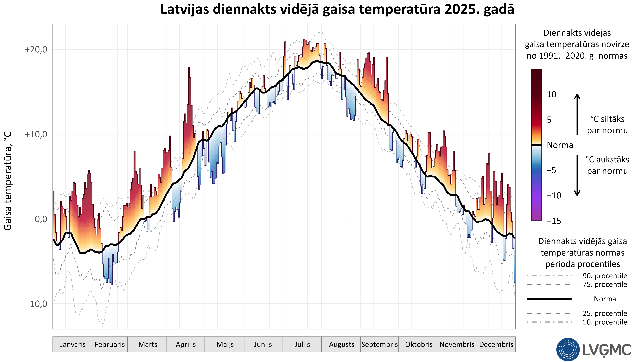Open the Septembris month label

[380, 344]
